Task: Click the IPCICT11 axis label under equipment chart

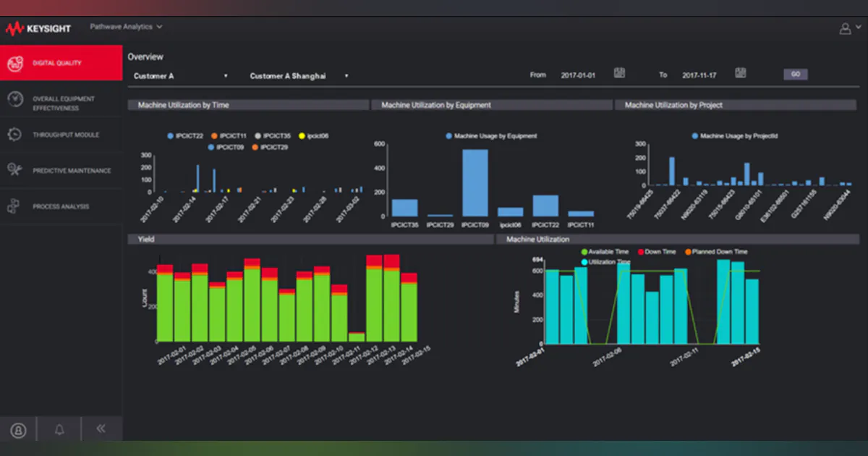Action: (581, 225)
